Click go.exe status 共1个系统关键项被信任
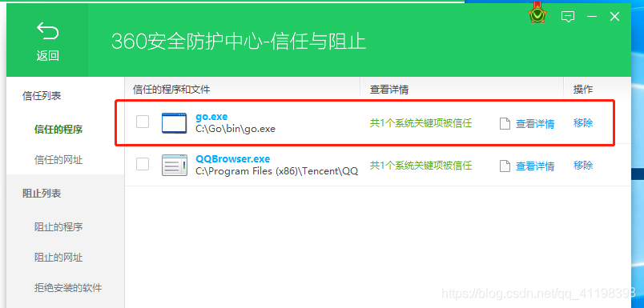This screenshot has height=308, width=644. click(421, 122)
